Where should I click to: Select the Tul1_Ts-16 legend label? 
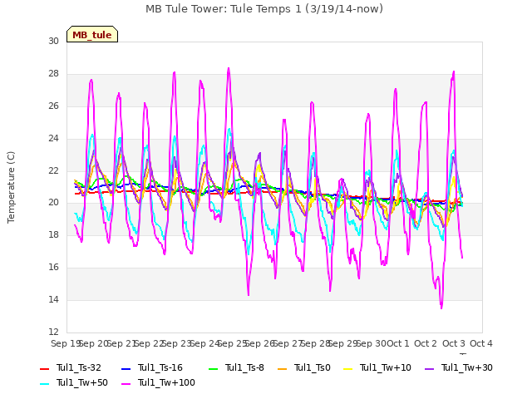(160, 367)
